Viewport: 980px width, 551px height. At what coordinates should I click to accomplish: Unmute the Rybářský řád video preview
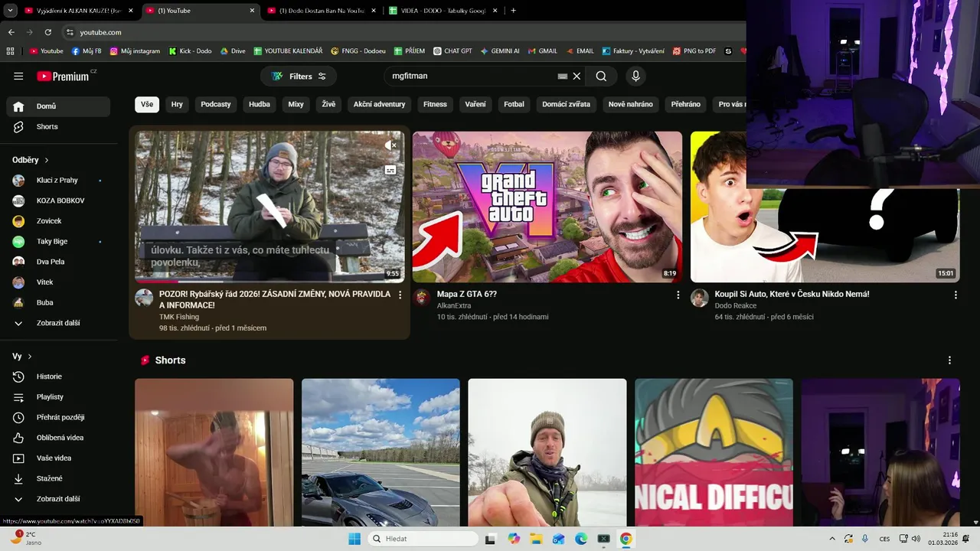click(x=390, y=145)
